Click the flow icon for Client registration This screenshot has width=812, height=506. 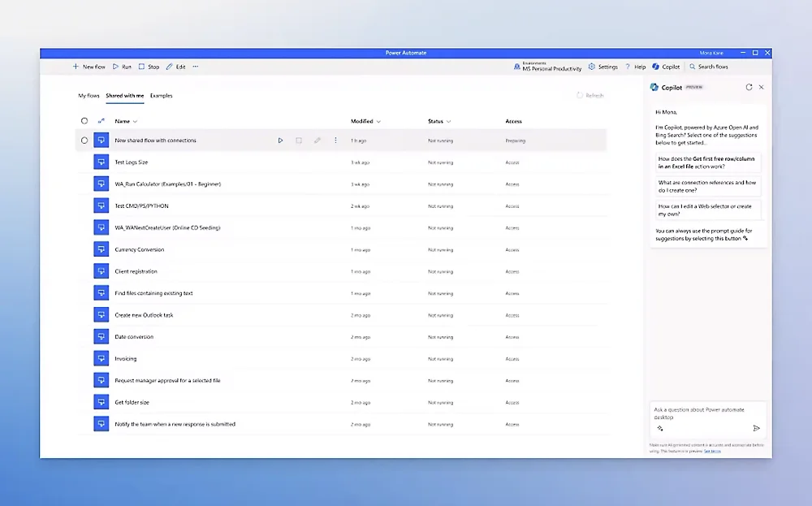coord(101,270)
